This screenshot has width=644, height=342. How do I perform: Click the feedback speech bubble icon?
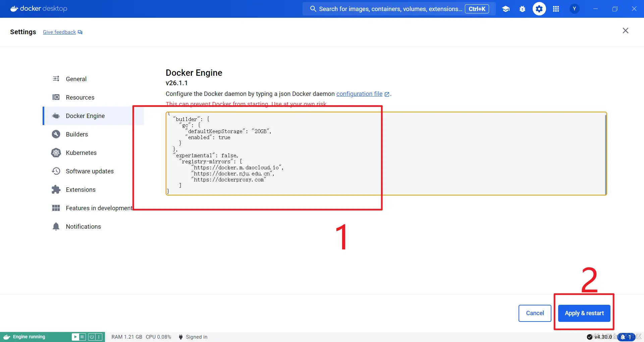tap(80, 32)
